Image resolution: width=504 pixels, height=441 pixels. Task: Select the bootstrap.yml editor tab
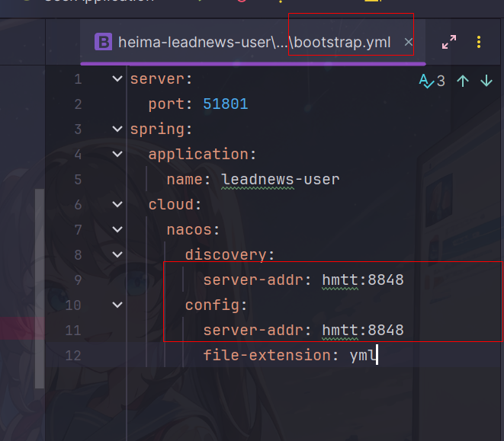(x=253, y=42)
